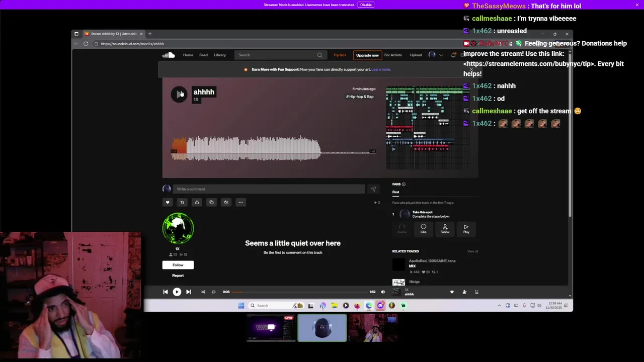Add track to Next Up queue icon
The height and width of the screenshot is (362, 644).
click(x=226, y=202)
